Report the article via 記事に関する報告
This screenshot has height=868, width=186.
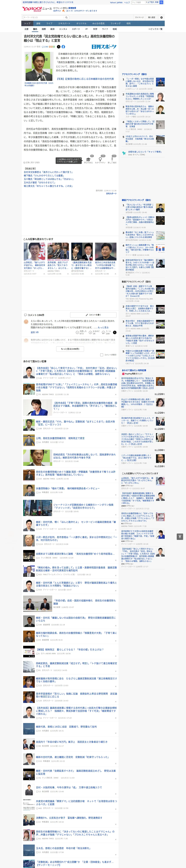(x=32, y=162)
